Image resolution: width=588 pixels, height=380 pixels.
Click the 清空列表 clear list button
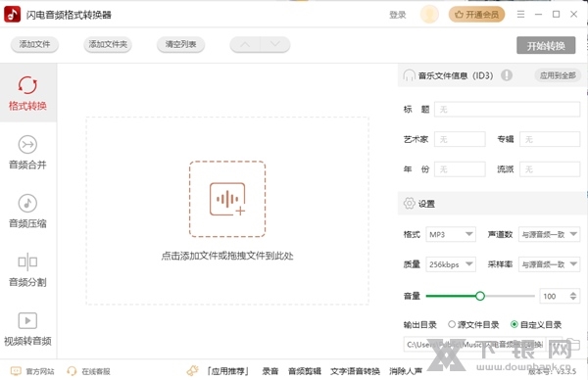pos(180,44)
